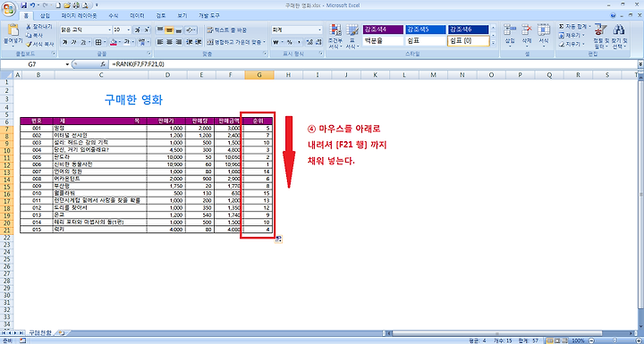
Task: Align text to top of cell
Action: click(x=160, y=30)
